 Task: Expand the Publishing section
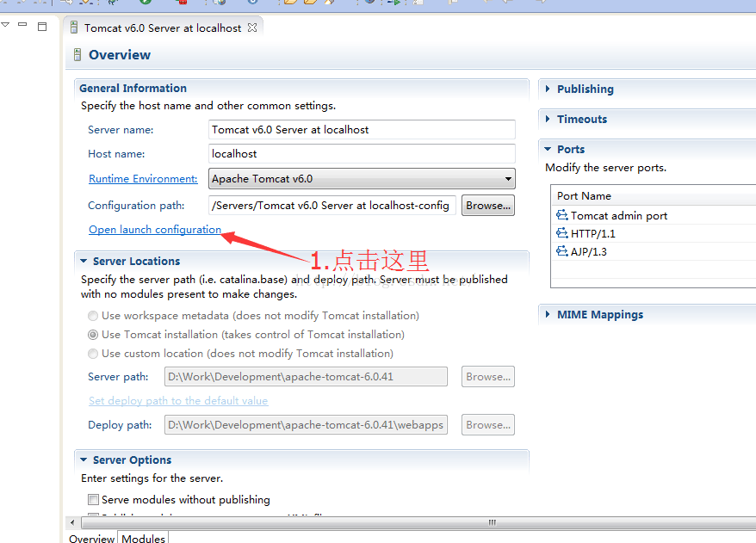point(548,89)
